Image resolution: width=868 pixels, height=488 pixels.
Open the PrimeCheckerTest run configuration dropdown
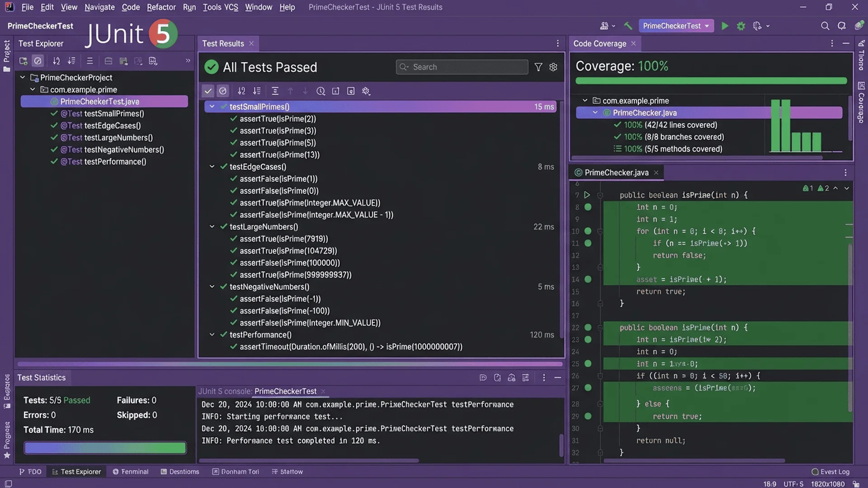(676, 26)
